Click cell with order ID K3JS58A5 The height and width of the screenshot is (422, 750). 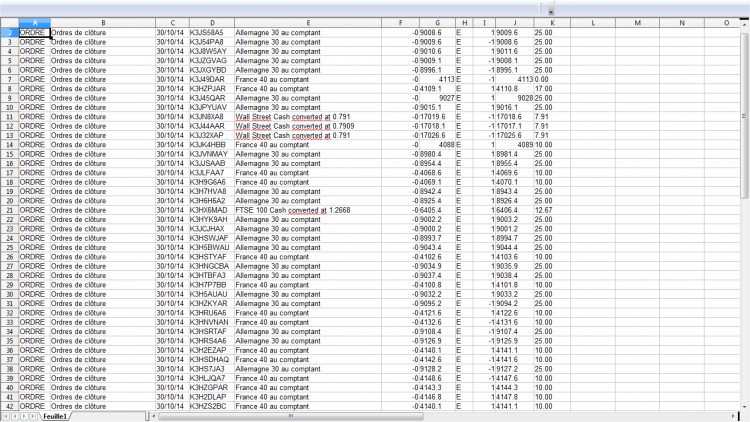click(x=212, y=33)
